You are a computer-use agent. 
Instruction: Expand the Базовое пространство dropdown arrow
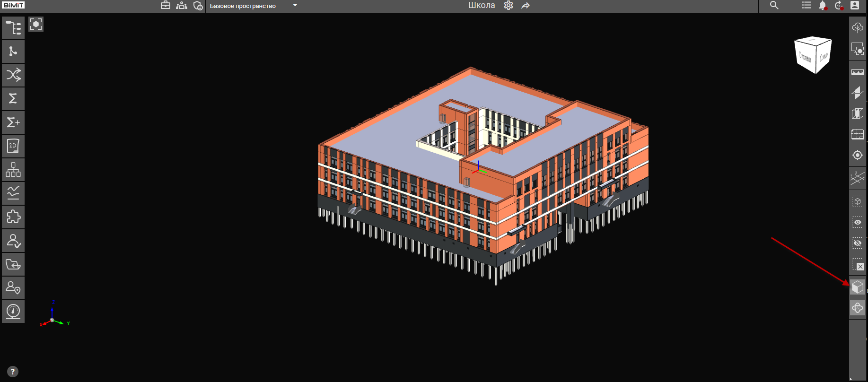click(295, 6)
